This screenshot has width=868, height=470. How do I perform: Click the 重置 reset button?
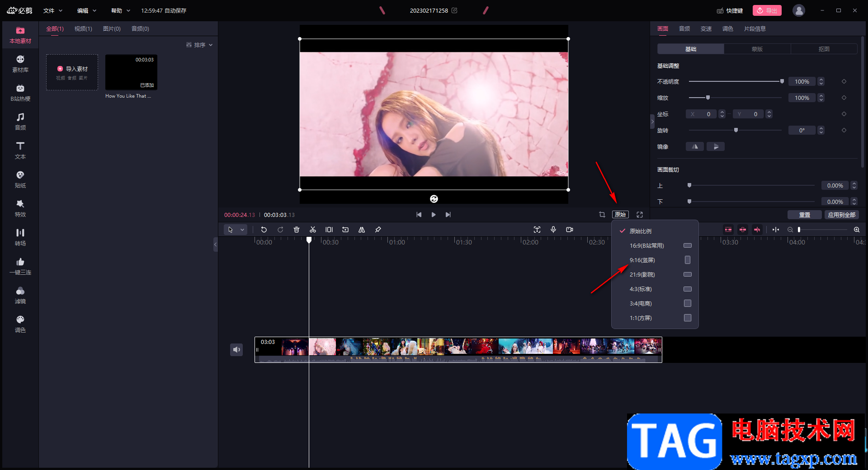click(x=804, y=215)
